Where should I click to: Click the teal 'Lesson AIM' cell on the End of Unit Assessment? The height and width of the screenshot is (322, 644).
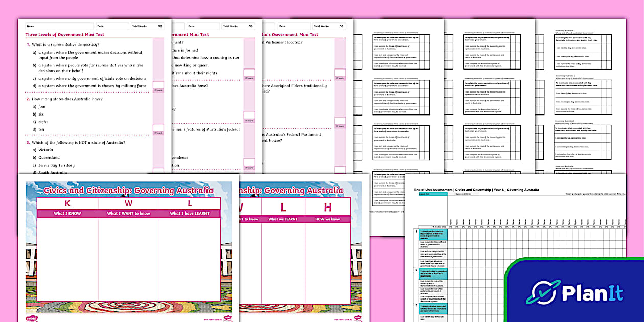pyautogui.click(x=433, y=193)
